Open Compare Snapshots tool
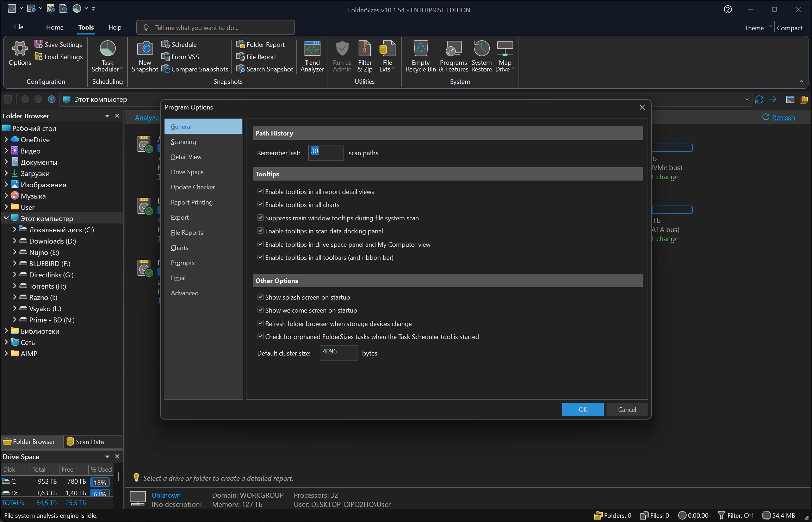 tap(195, 69)
